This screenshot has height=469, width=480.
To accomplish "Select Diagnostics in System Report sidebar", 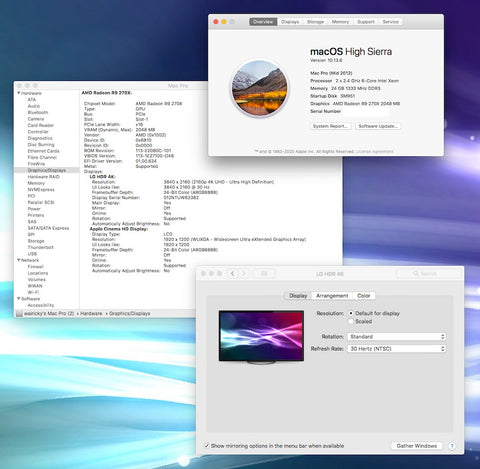I will tap(40, 138).
